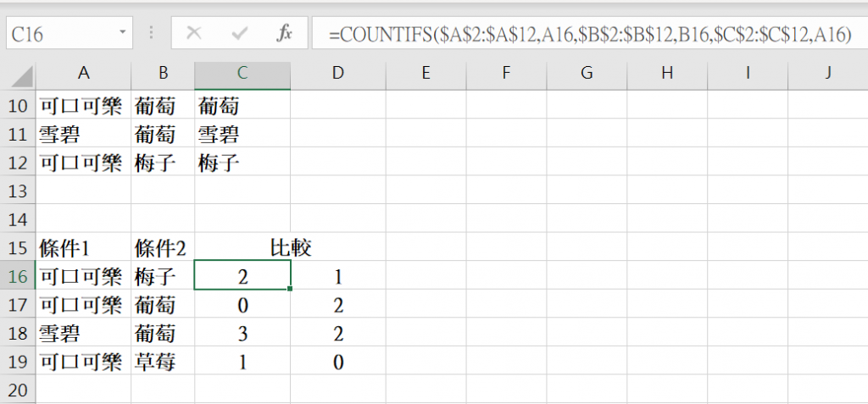Click cell C17 showing 0
868x404 pixels.
[x=242, y=304]
